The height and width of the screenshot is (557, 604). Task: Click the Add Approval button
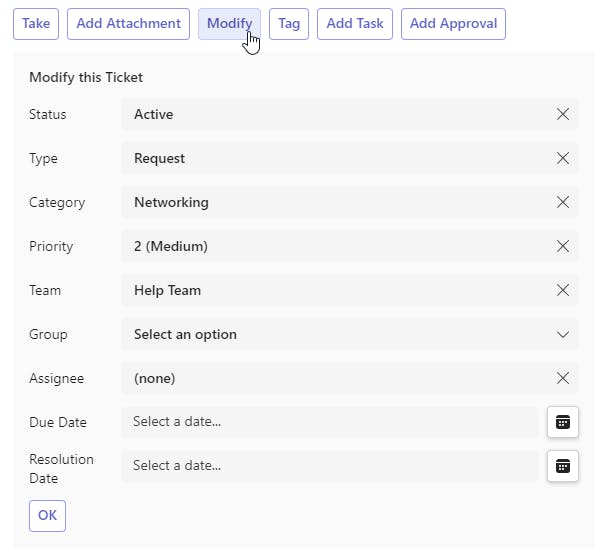[x=453, y=23]
